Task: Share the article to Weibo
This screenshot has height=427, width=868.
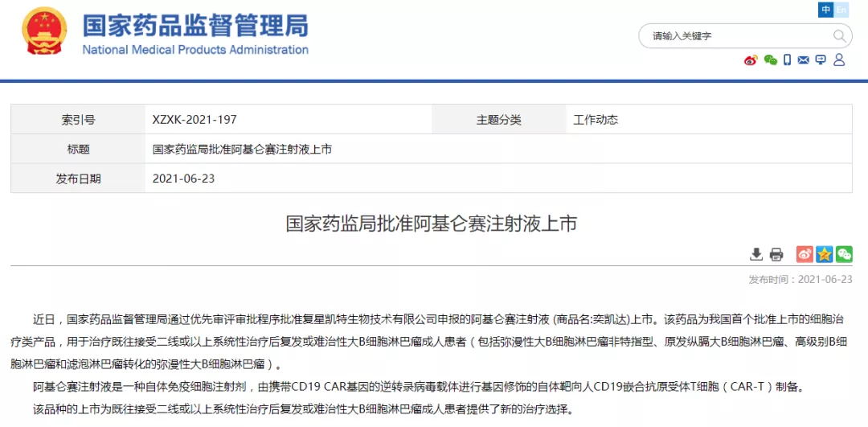Action: (x=805, y=254)
